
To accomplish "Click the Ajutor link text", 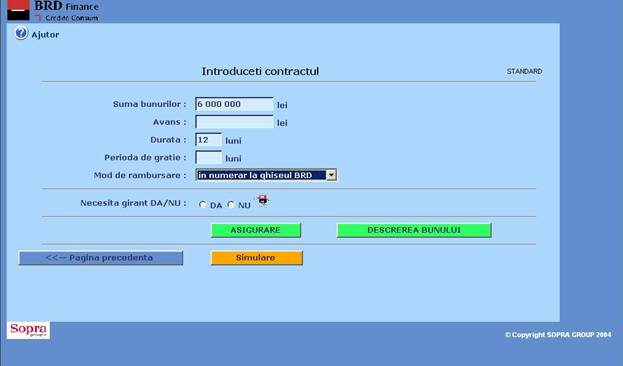I will (45, 35).
